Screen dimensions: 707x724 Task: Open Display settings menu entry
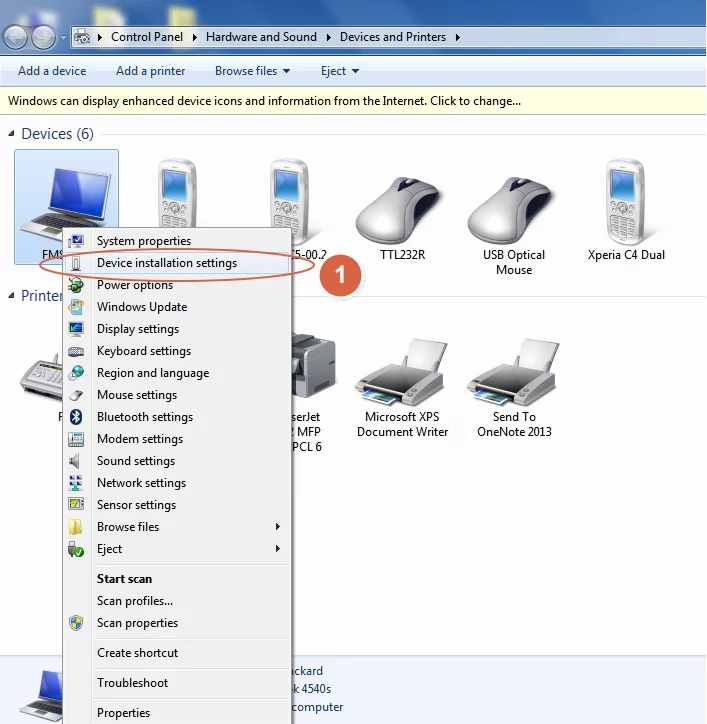tap(176, 329)
